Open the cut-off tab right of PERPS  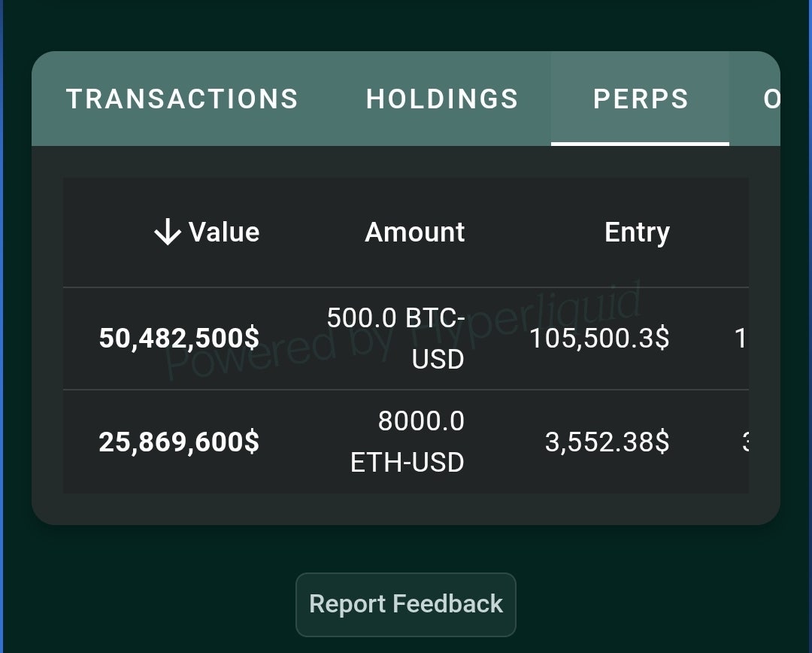[770, 99]
